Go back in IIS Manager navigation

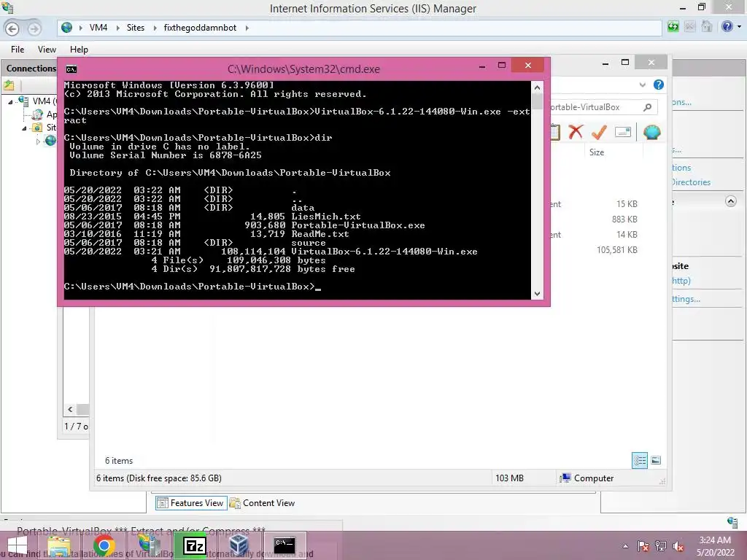click(x=12, y=28)
